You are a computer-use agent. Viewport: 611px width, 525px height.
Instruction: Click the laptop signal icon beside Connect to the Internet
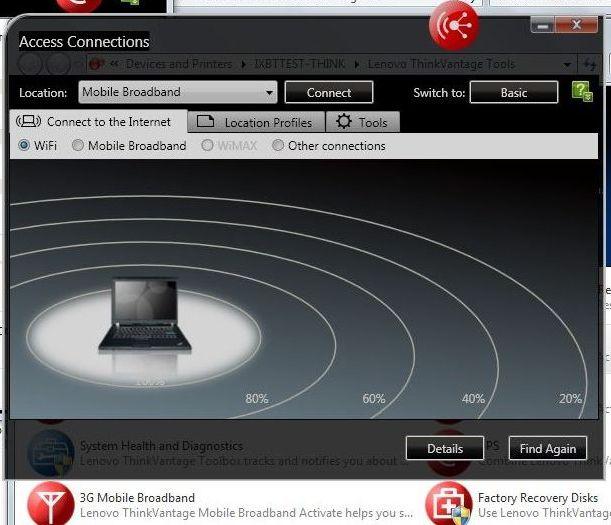[x=28, y=121]
